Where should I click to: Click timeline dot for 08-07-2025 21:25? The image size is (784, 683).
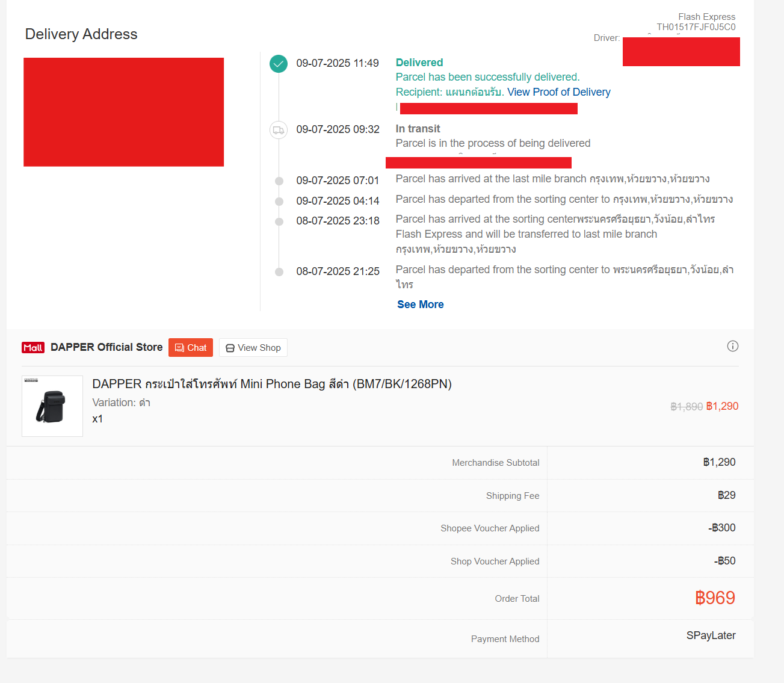point(279,272)
